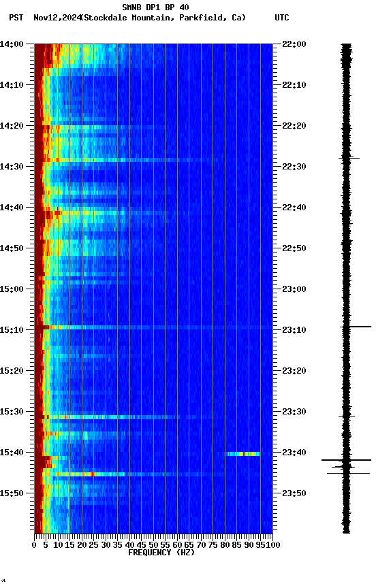Click the 75 Hz frequency axis label
Viewport: 376px width, 588px height.
coord(213,545)
